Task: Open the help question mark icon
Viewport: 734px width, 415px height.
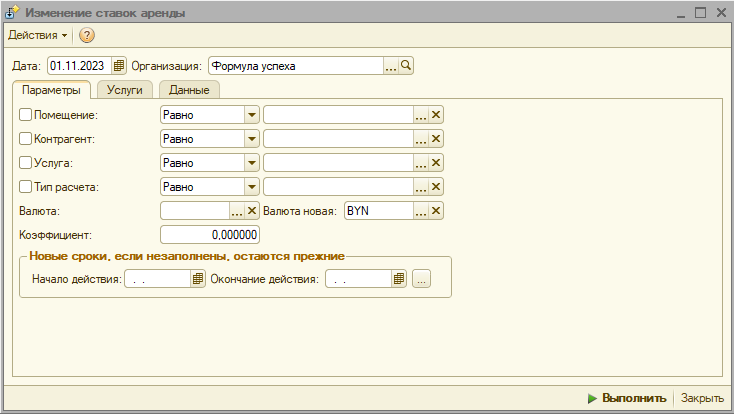Action: tap(86, 36)
